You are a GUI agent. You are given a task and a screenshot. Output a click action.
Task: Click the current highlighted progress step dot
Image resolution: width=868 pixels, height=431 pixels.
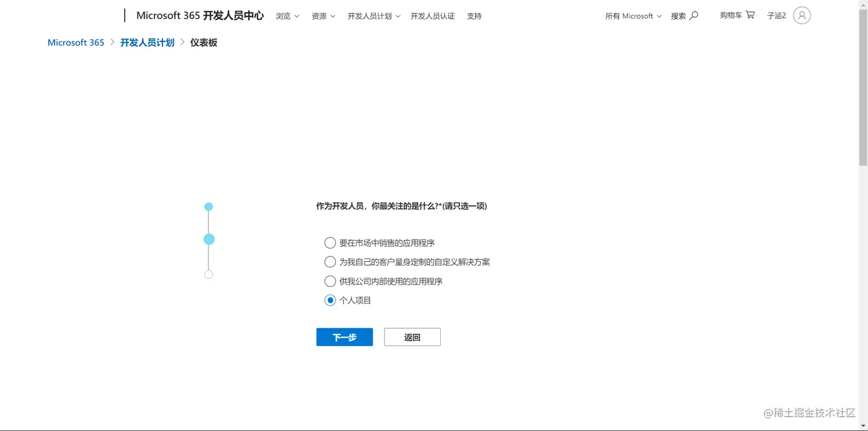[x=208, y=239]
